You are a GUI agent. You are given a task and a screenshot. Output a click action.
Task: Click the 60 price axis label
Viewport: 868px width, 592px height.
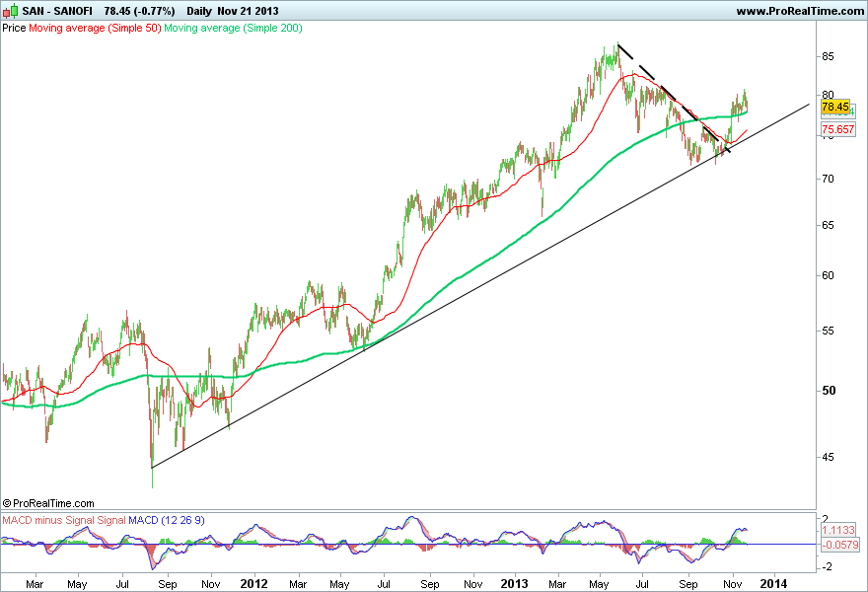[829, 276]
